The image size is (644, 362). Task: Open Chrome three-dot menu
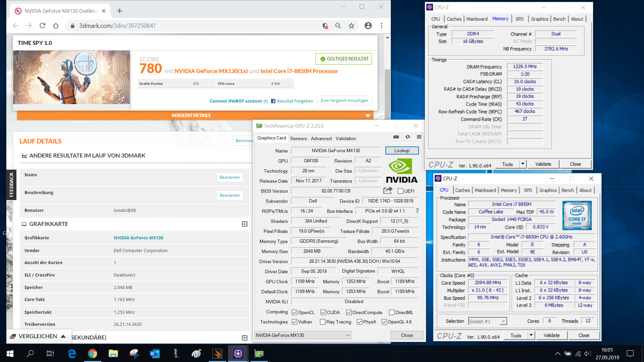pos(381,25)
